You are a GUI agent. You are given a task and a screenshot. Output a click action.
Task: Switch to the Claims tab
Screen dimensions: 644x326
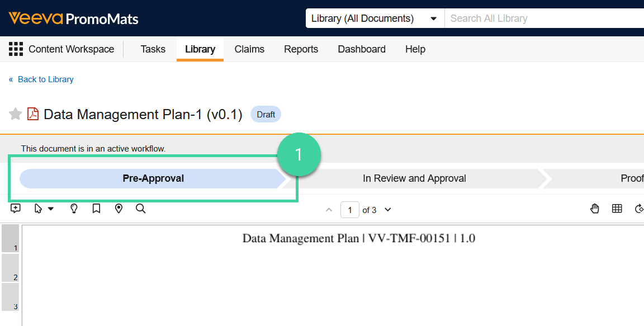pos(249,49)
